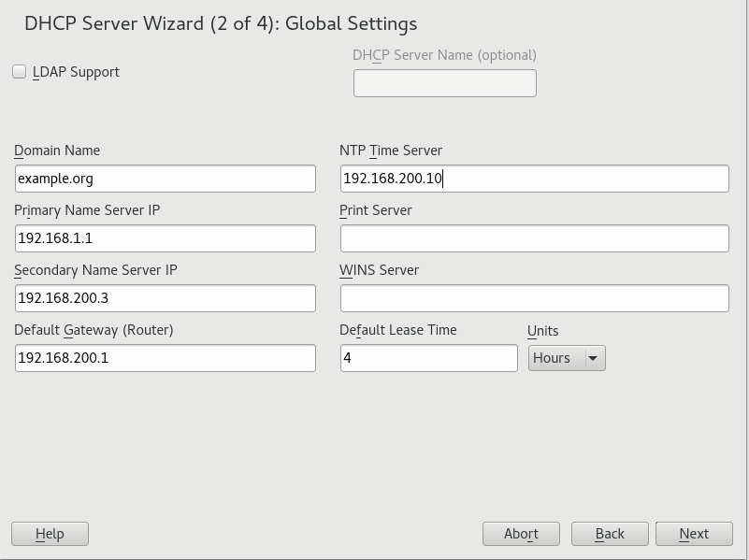Focus the Domain Name field with example.org

pyautogui.click(x=166, y=179)
